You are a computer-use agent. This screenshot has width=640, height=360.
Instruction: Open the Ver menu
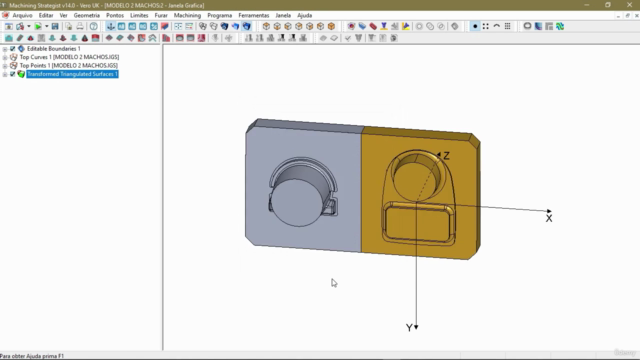click(63, 15)
